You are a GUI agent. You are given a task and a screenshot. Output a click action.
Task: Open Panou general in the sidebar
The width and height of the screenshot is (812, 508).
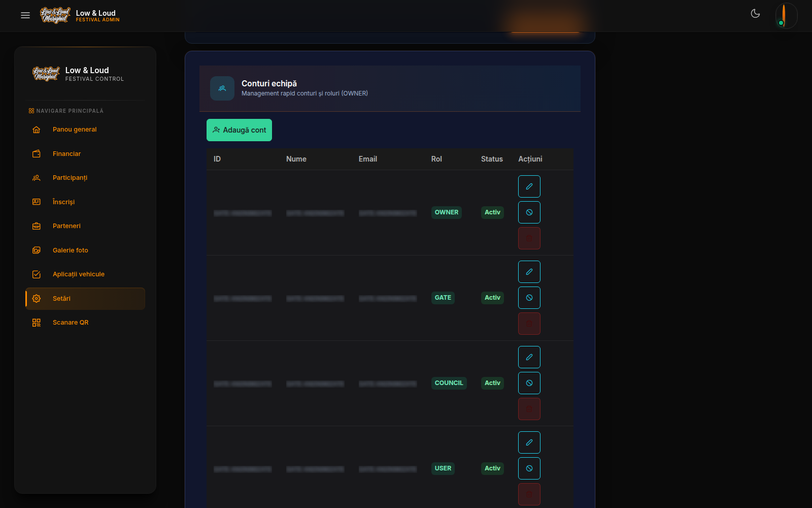85,130
